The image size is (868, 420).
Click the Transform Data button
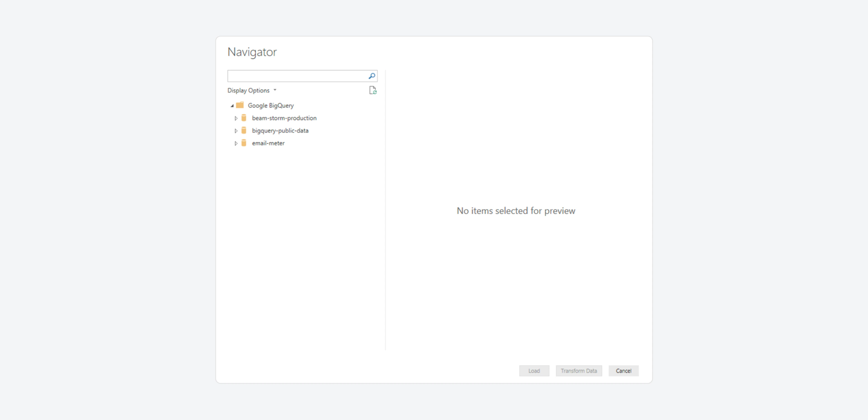pyautogui.click(x=579, y=371)
